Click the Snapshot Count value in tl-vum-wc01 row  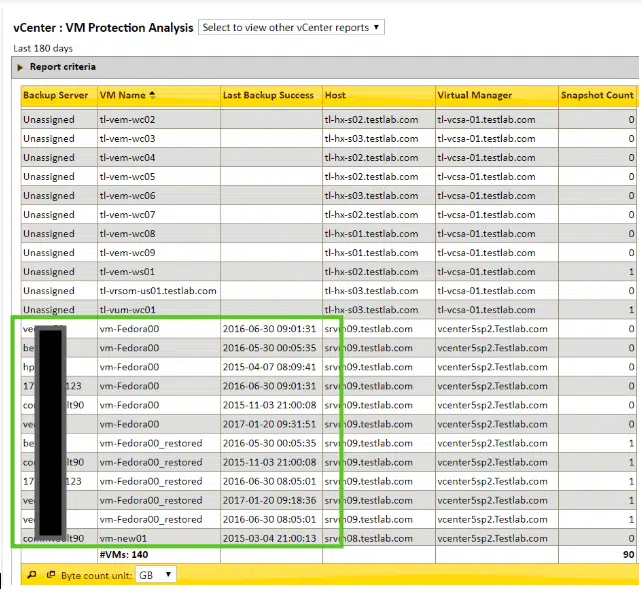(x=632, y=310)
